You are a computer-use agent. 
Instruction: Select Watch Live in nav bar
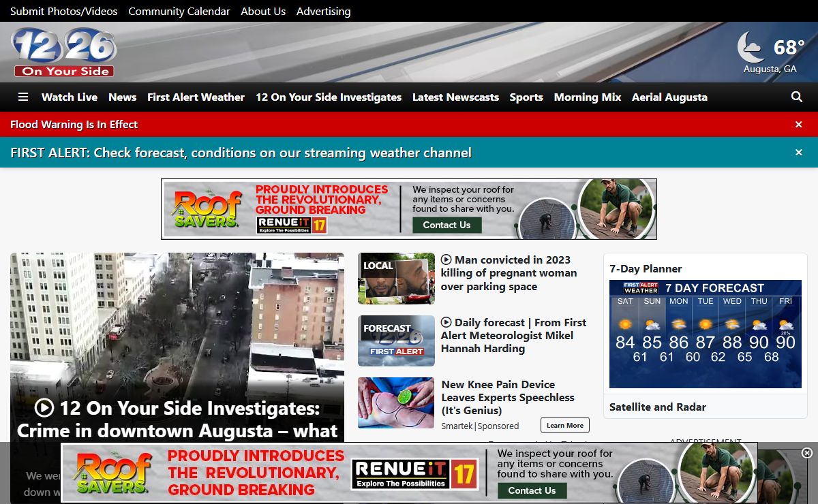pyautogui.click(x=70, y=97)
